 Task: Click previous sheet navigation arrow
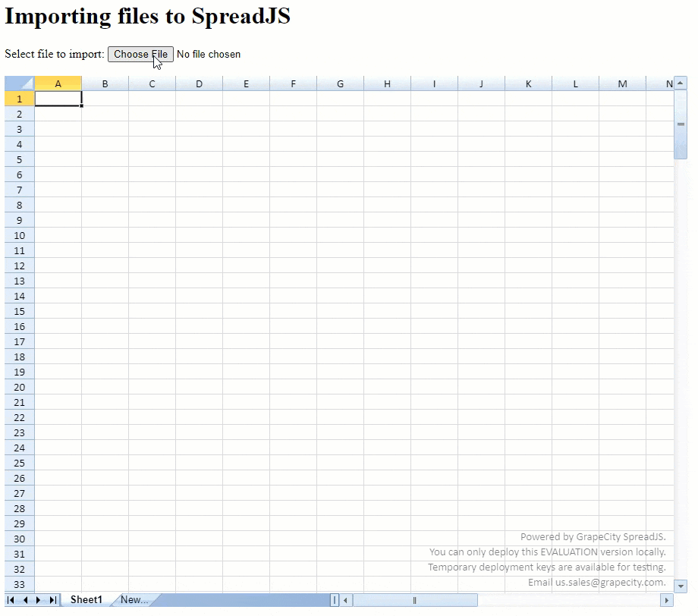(x=25, y=600)
